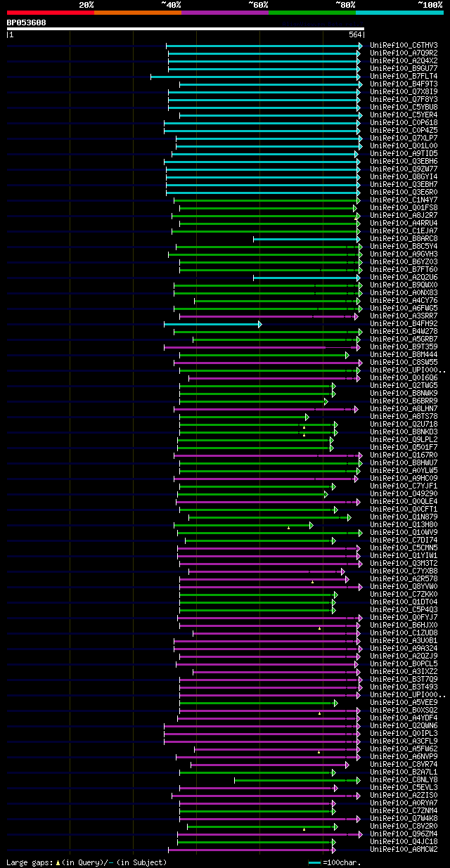This screenshot has width=450, height=868.
Task: Click the yellow gap marker under Q2U718
Action: (x=304, y=427)
